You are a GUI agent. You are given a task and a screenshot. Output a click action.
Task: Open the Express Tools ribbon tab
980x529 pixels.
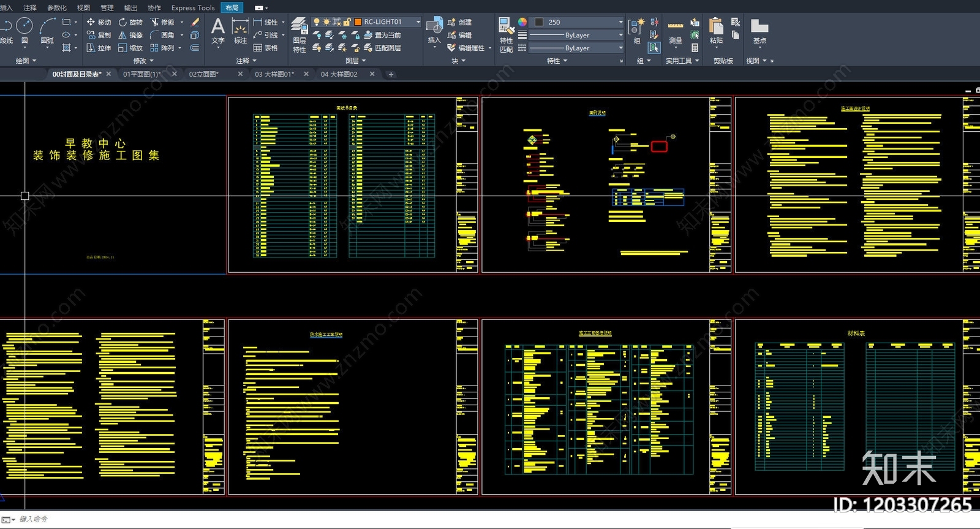point(193,8)
